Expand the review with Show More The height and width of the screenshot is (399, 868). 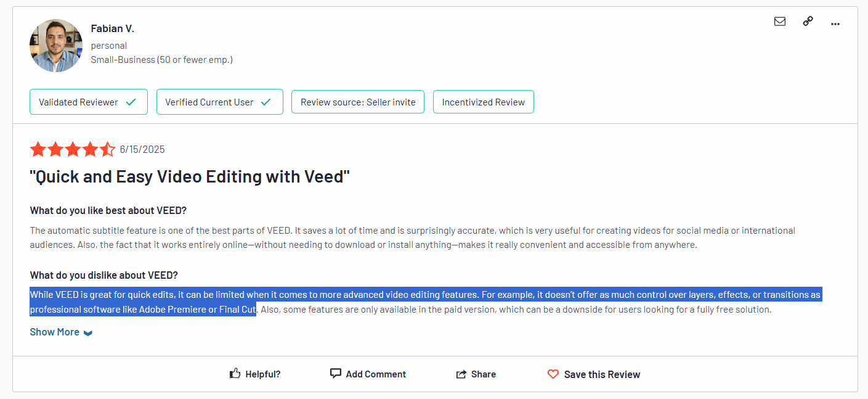point(55,332)
